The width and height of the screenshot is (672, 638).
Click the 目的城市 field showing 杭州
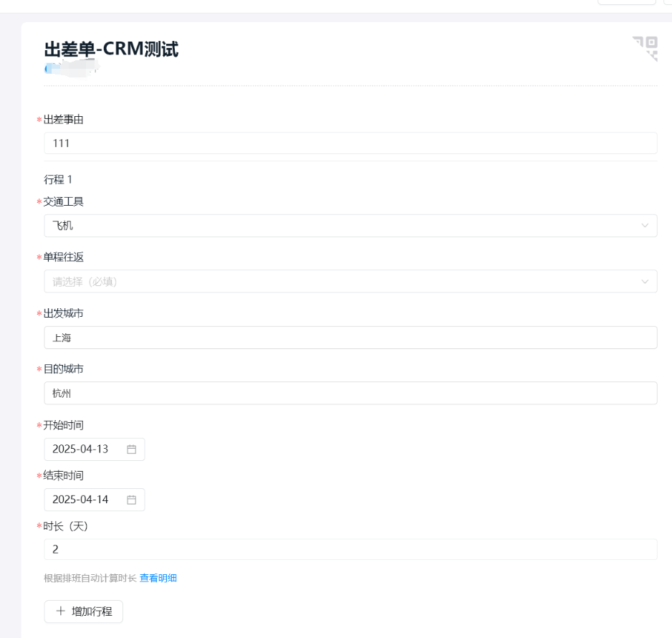pos(350,393)
